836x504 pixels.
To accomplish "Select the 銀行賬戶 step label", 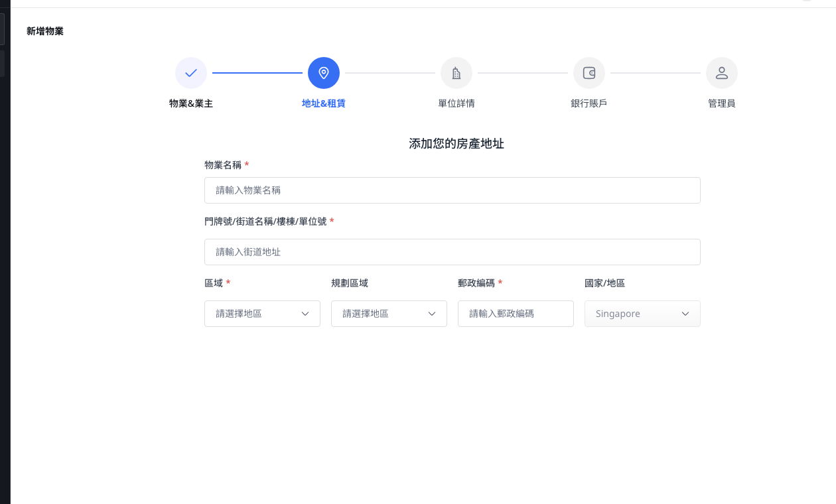I will click(x=589, y=103).
